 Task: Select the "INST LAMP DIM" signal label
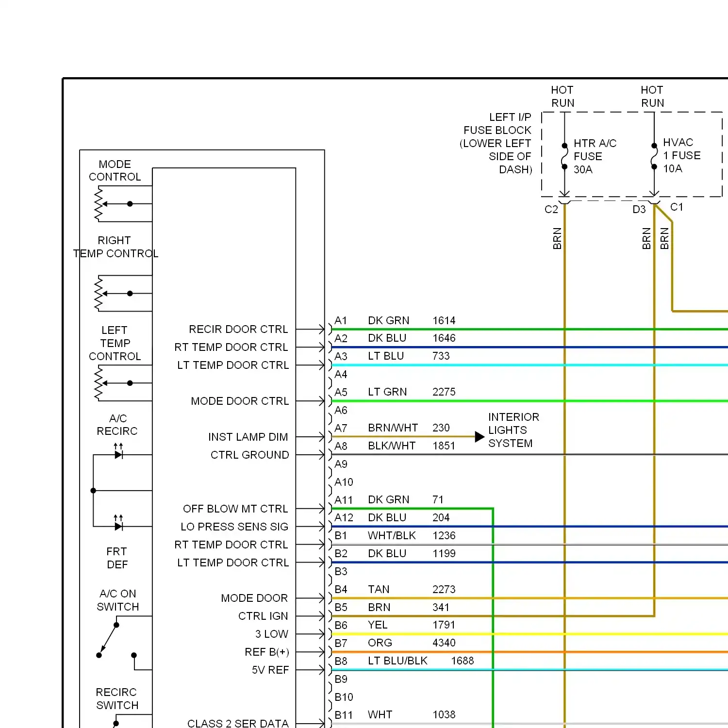tap(248, 437)
